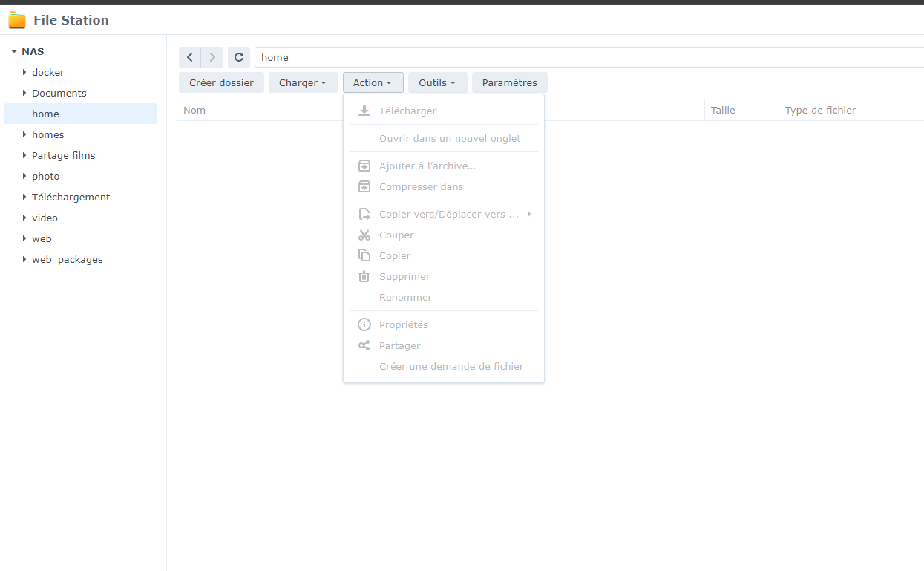Image resolution: width=924 pixels, height=571 pixels.
Task: Close the Action dropdown button
Action: tap(373, 82)
